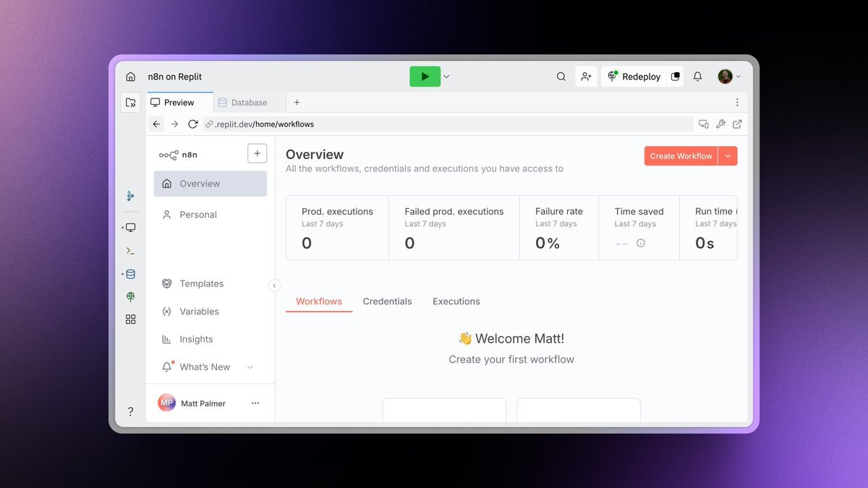Open the pane three-dot options menu
Image resolution: width=868 pixels, height=488 pixels.
click(737, 103)
